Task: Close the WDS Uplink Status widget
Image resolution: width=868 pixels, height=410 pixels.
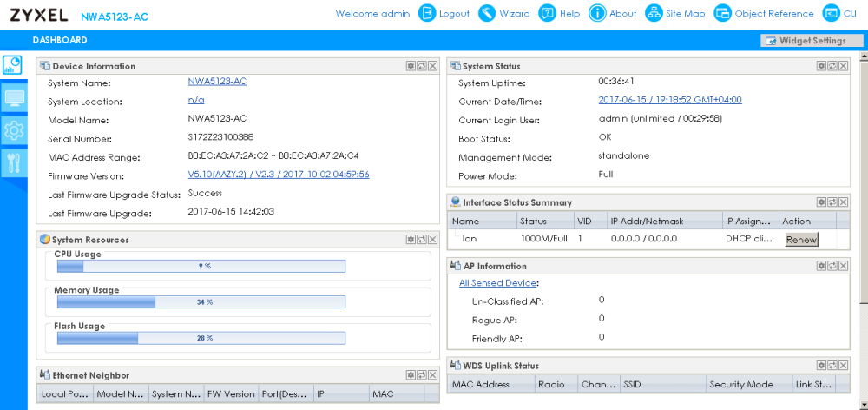Action: 844,365
